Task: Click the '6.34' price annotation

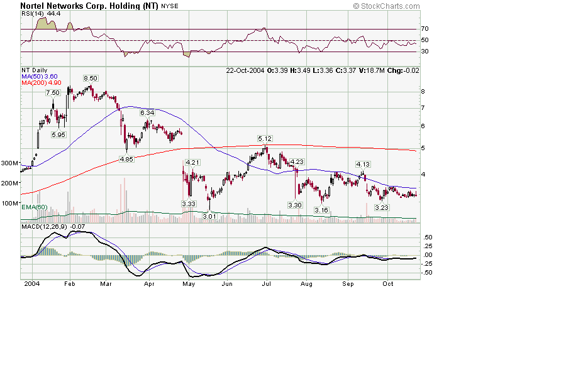Action: click(147, 112)
